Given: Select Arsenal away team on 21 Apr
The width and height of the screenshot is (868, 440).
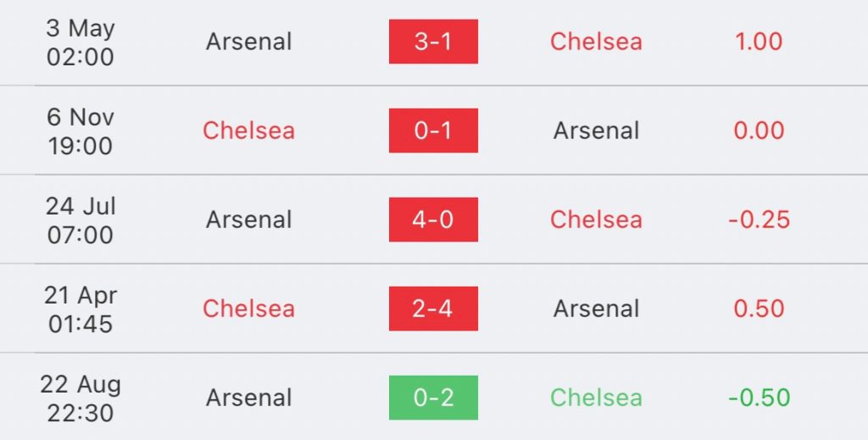Looking at the screenshot, I should [x=596, y=309].
